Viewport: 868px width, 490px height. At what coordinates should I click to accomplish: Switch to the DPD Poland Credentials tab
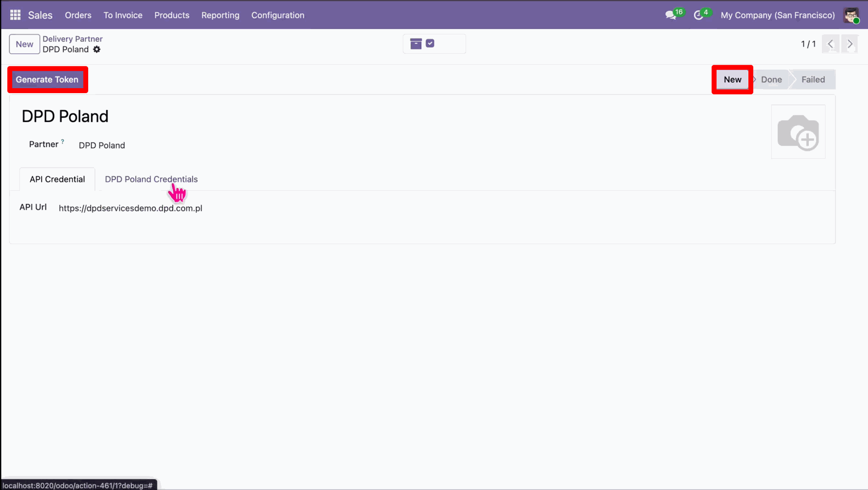click(x=151, y=179)
